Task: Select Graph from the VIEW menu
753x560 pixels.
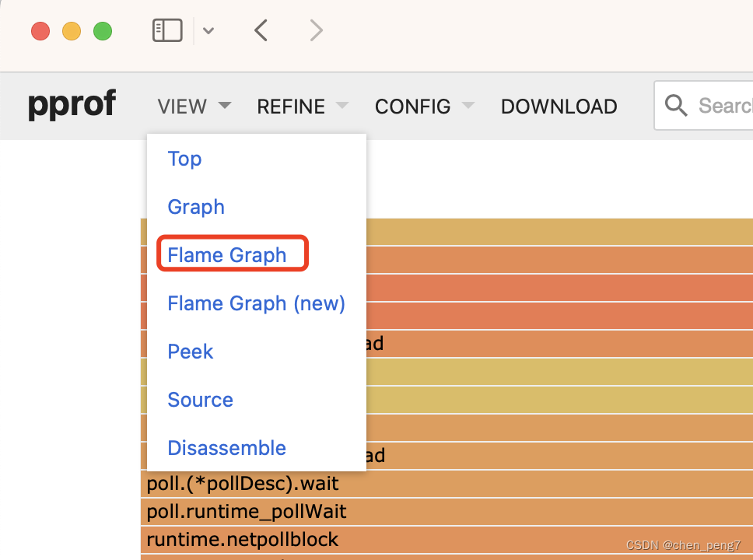Action: click(196, 207)
